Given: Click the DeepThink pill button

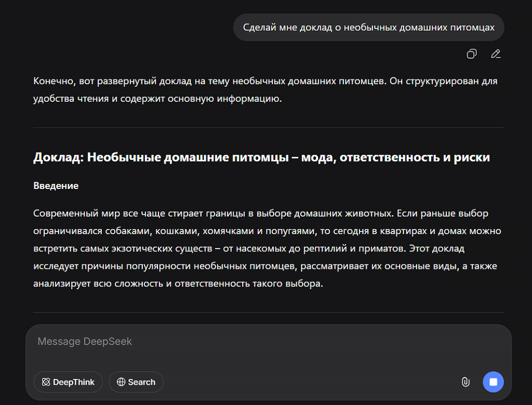Looking at the screenshot, I should pyautogui.click(x=68, y=382).
